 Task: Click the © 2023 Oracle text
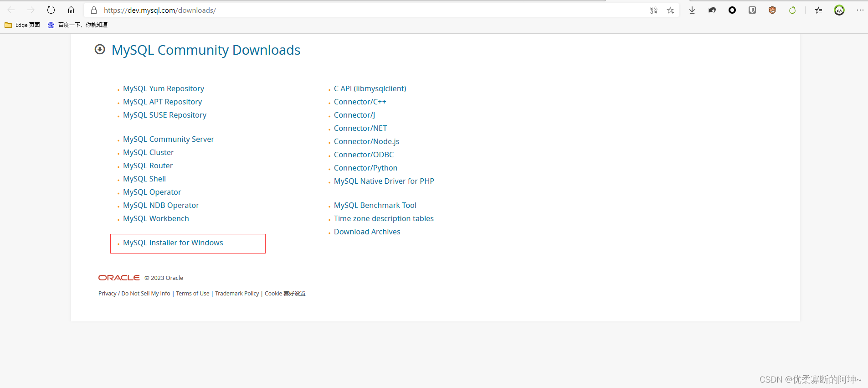[x=164, y=278]
